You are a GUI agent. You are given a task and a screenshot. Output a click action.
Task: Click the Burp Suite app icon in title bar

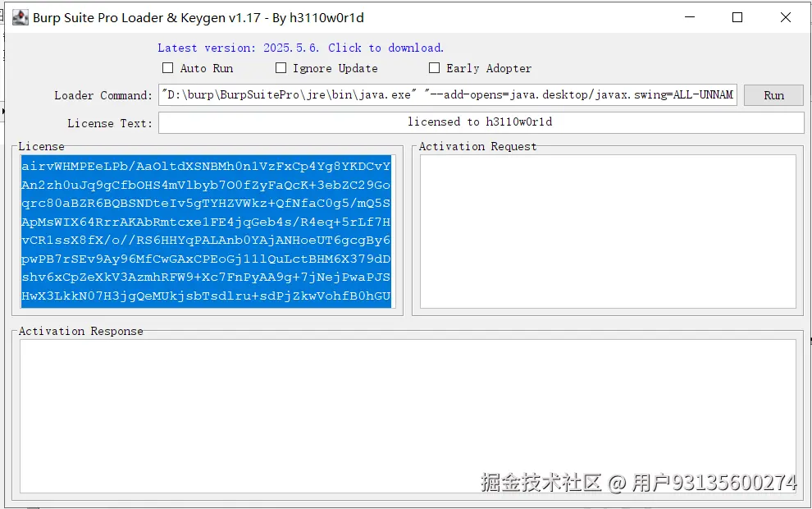[21, 17]
